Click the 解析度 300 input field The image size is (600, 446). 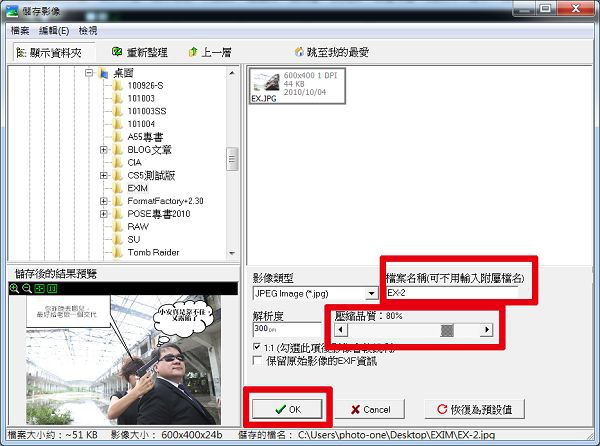(x=287, y=329)
